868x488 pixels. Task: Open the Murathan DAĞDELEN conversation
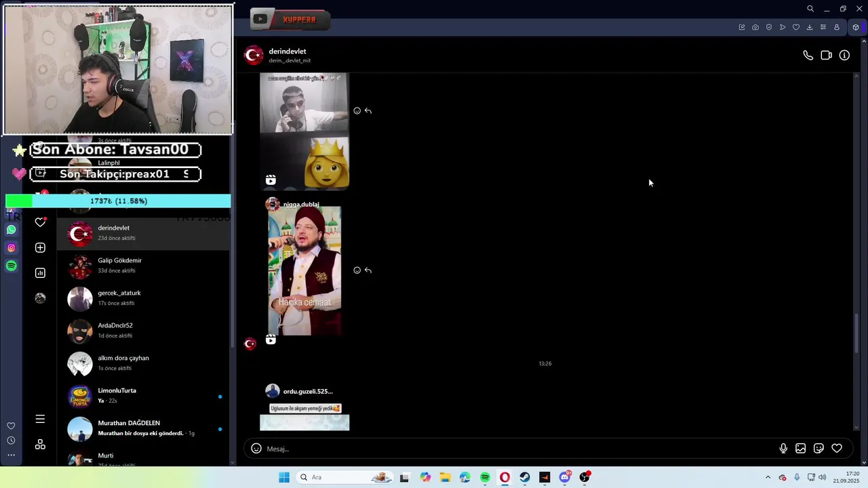[143, 428]
